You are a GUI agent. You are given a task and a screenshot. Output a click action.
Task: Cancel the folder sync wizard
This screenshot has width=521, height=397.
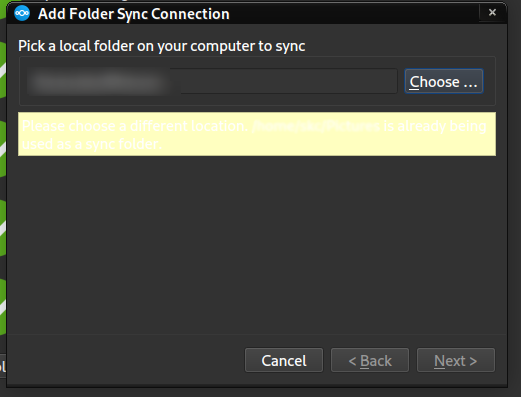[x=284, y=360]
